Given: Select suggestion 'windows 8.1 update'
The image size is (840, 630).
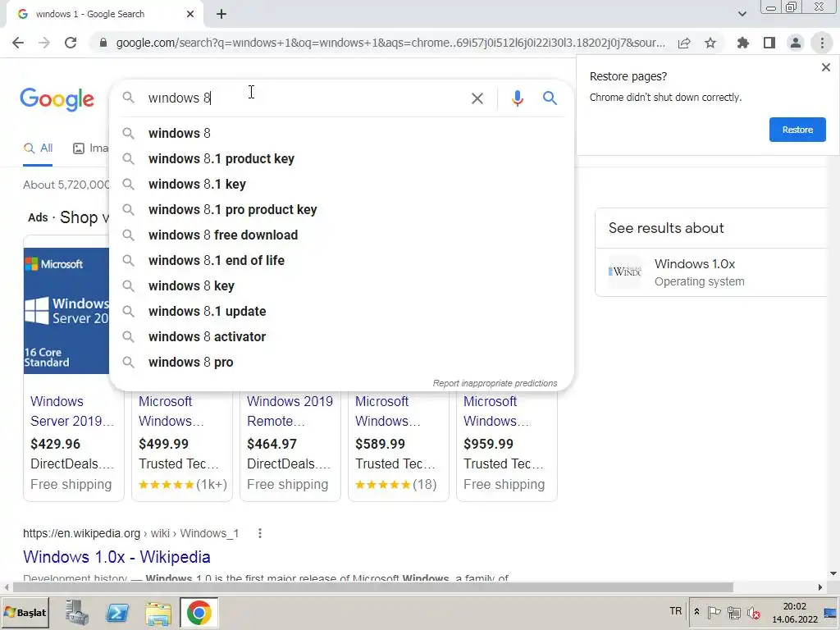Looking at the screenshot, I should [x=341, y=311].
